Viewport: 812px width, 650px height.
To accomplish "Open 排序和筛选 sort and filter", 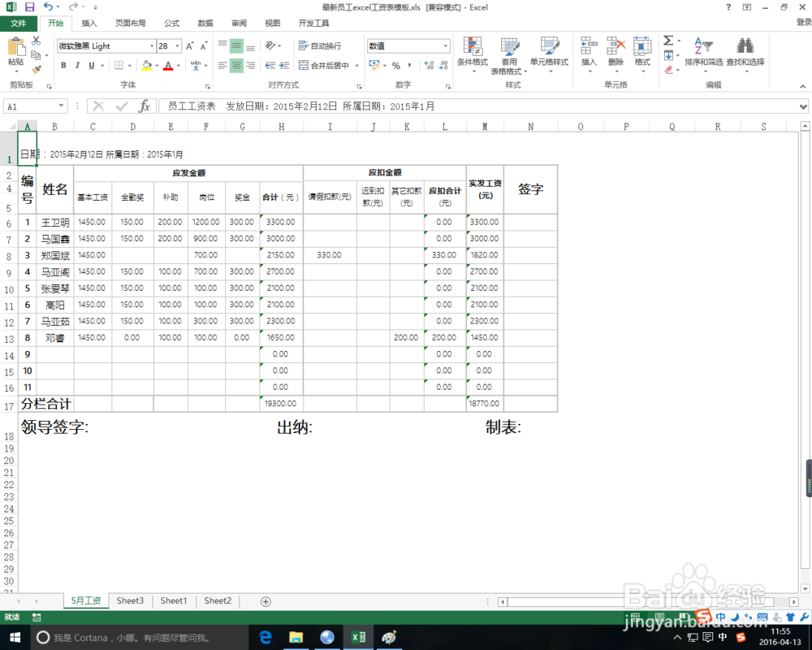I will (x=703, y=54).
